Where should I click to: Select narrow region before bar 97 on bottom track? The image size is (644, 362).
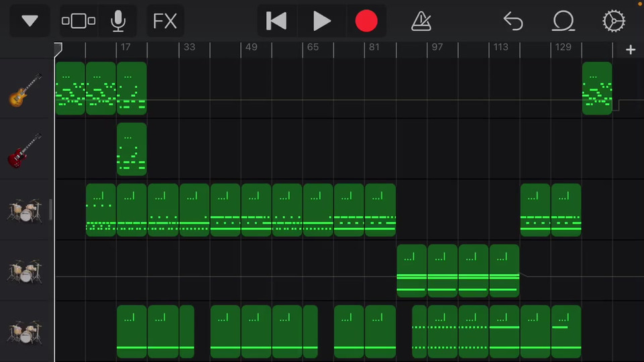(x=419, y=332)
